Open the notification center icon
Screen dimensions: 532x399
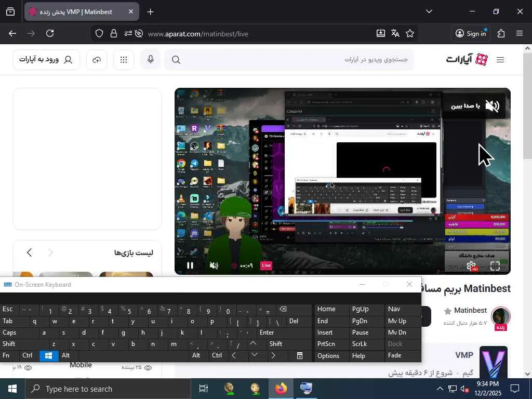(515, 389)
